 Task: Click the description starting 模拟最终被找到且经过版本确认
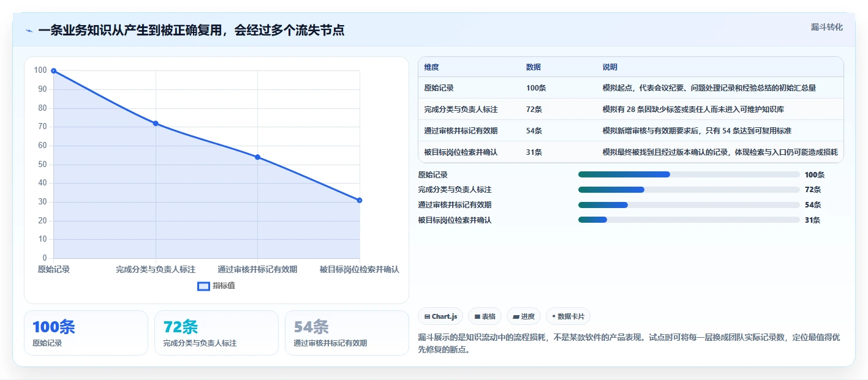coord(720,152)
